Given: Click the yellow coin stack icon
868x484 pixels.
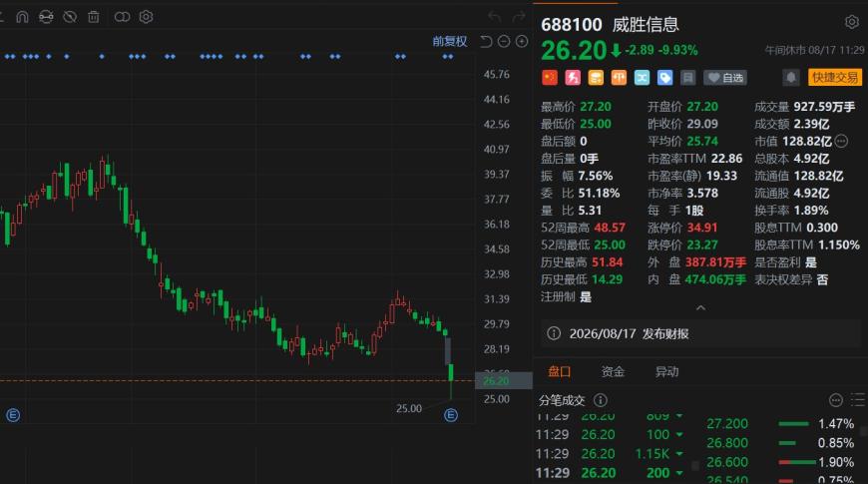Looking at the screenshot, I should [x=596, y=78].
